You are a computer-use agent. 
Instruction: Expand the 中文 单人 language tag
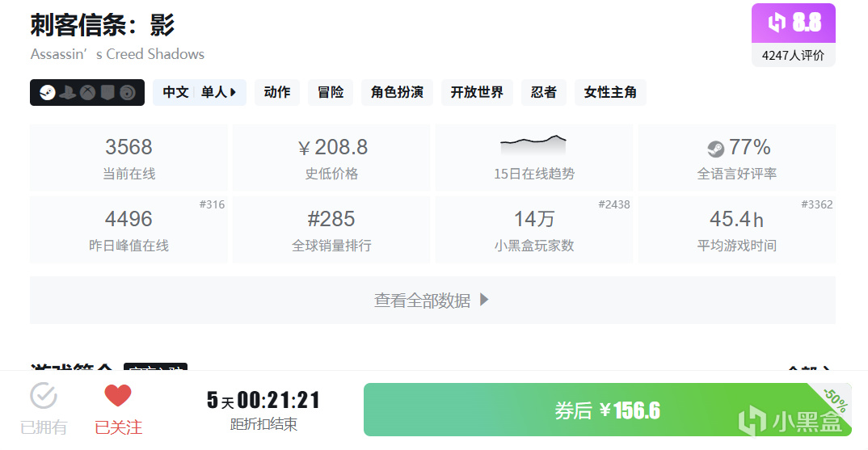point(200,92)
